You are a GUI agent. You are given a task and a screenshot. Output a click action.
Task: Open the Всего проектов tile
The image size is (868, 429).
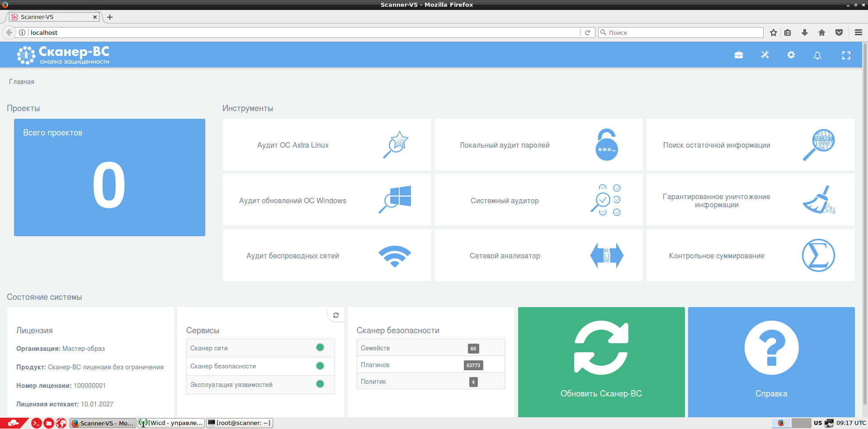click(x=109, y=177)
